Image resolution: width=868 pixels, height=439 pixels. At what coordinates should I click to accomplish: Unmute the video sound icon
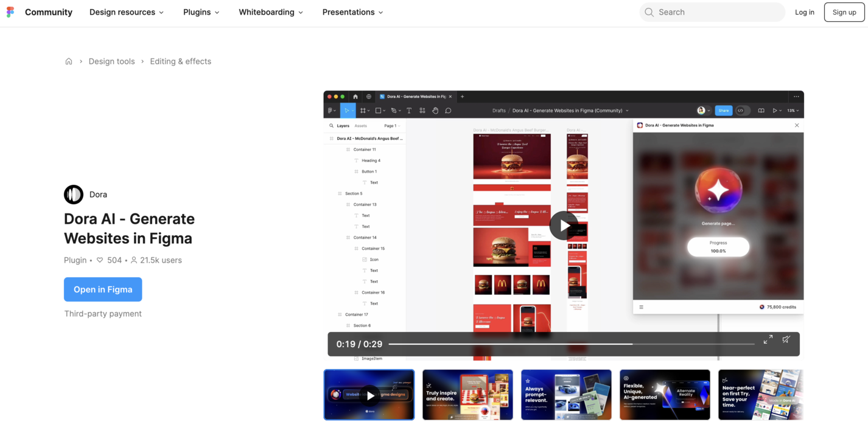786,339
